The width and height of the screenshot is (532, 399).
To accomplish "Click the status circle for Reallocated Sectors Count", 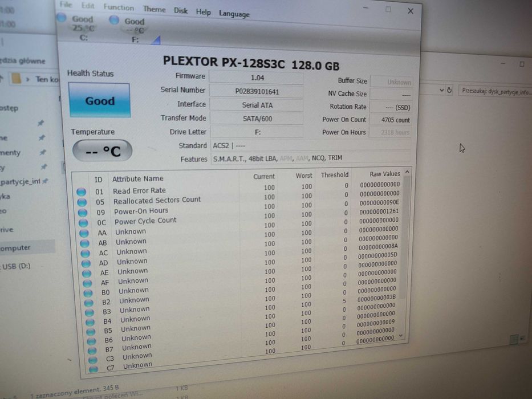I will click(x=82, y=202).
